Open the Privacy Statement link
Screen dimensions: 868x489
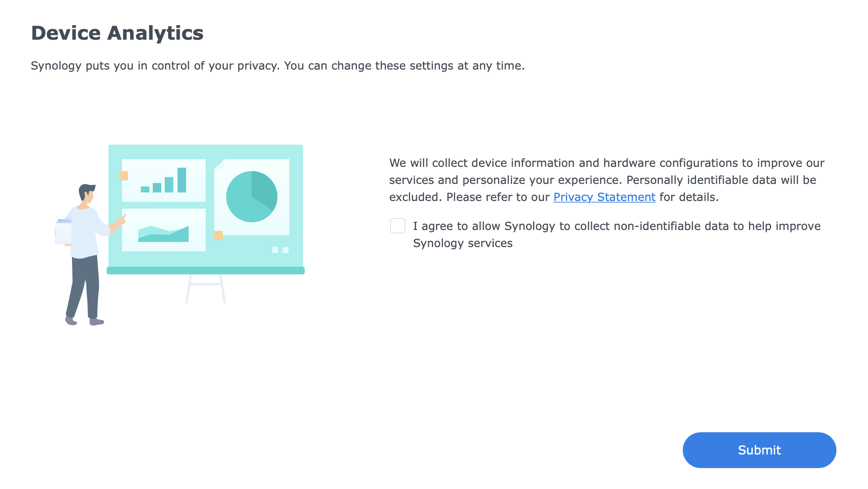[604, 197]
